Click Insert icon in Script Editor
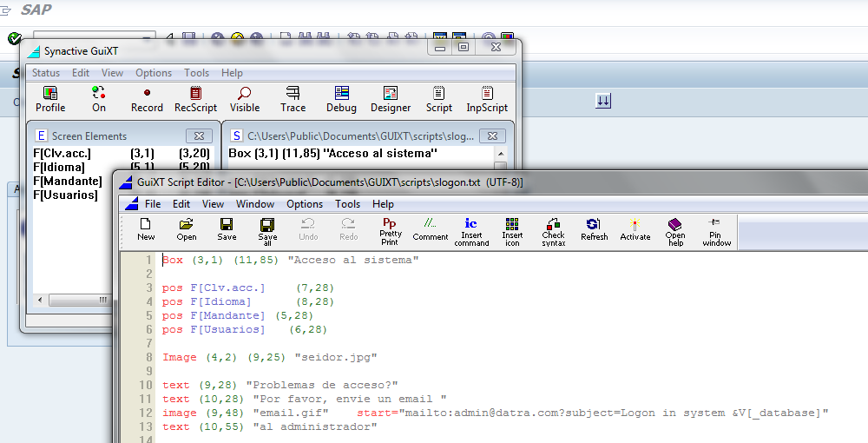The width and height of the screenshot is (868, 443). (x=512, y=231)
